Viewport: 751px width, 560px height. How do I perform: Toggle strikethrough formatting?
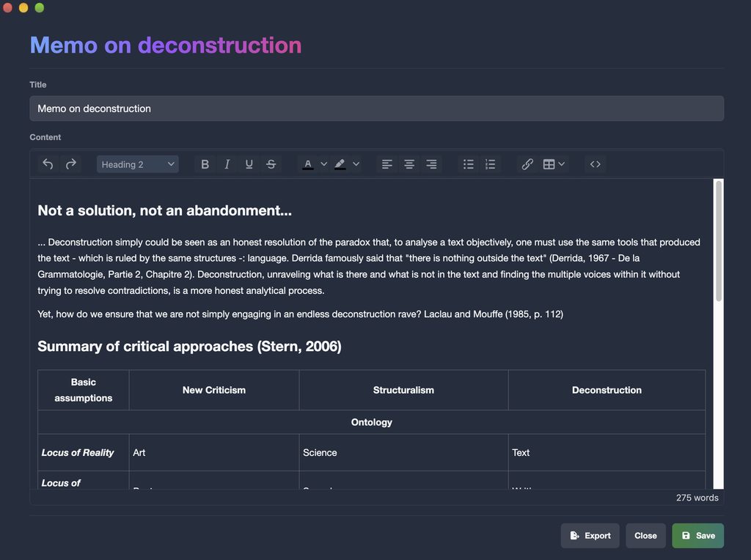271,164
